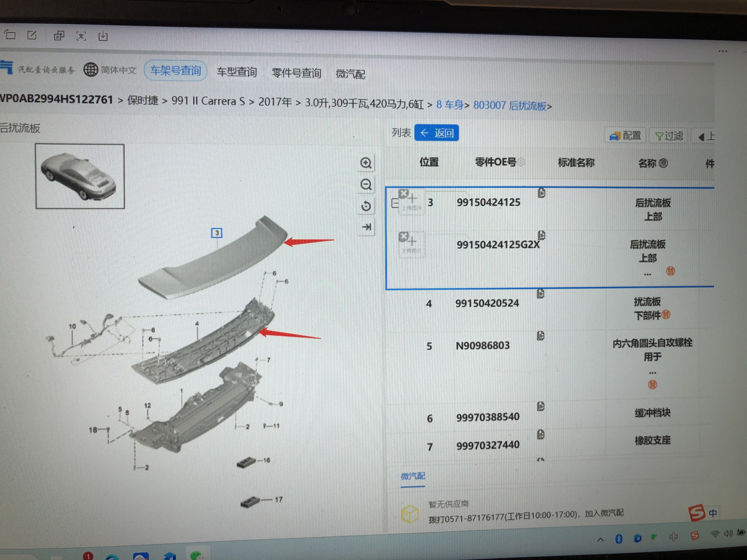Open document icon beside N90986803
The image size is (747, 560).
(x=540, y=336)
